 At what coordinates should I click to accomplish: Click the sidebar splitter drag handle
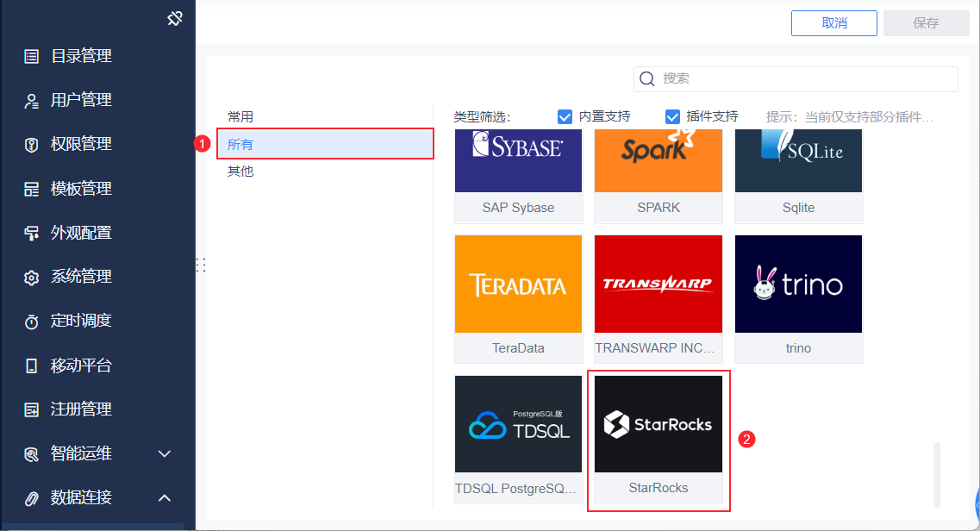coord(201,265)
